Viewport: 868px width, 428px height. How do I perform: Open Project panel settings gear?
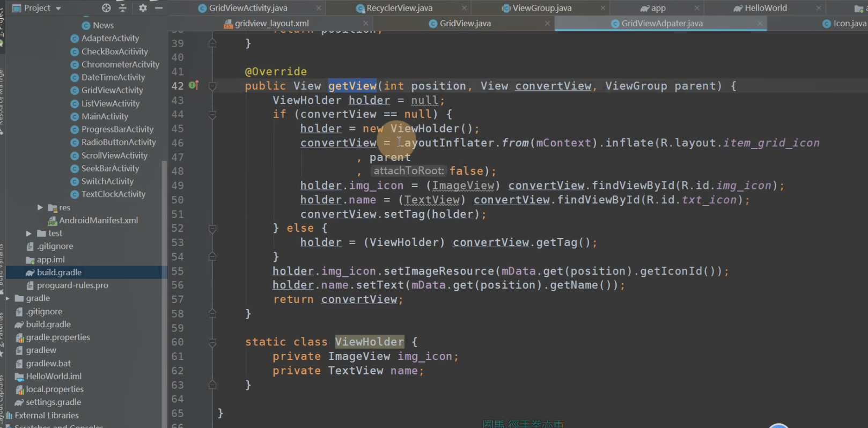point(143,8)
